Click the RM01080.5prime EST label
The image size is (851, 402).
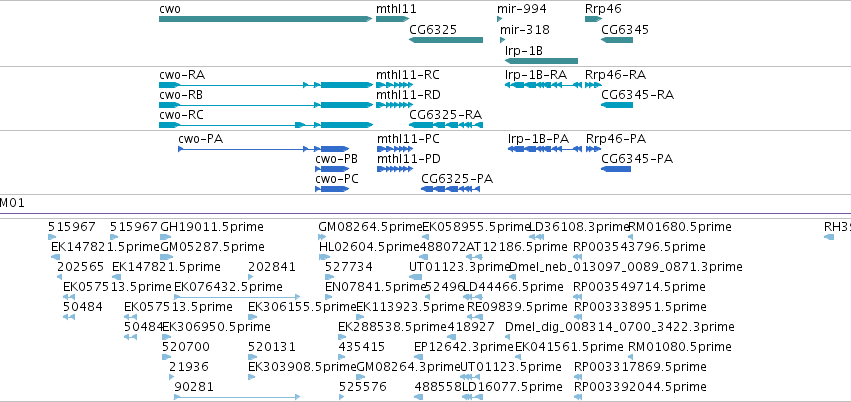tap(679, 347)
